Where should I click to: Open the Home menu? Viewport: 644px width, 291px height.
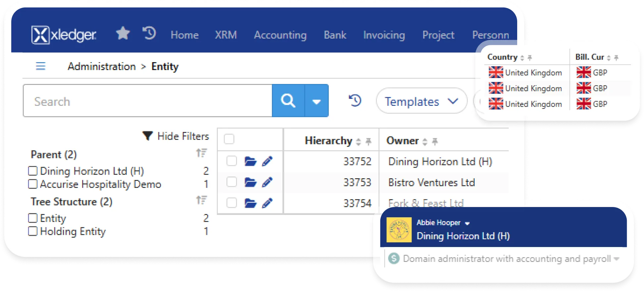(x=184, y=35)
